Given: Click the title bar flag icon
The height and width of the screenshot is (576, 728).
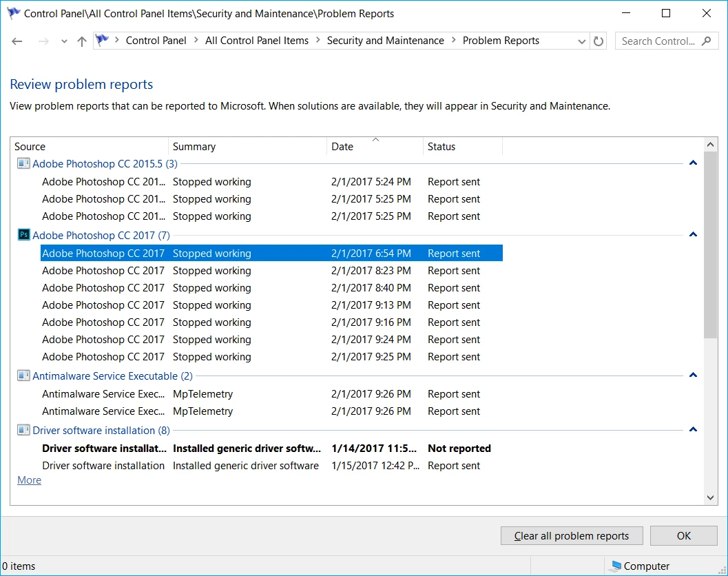Looking at the screenshot, I should click(x=14, y=14).
